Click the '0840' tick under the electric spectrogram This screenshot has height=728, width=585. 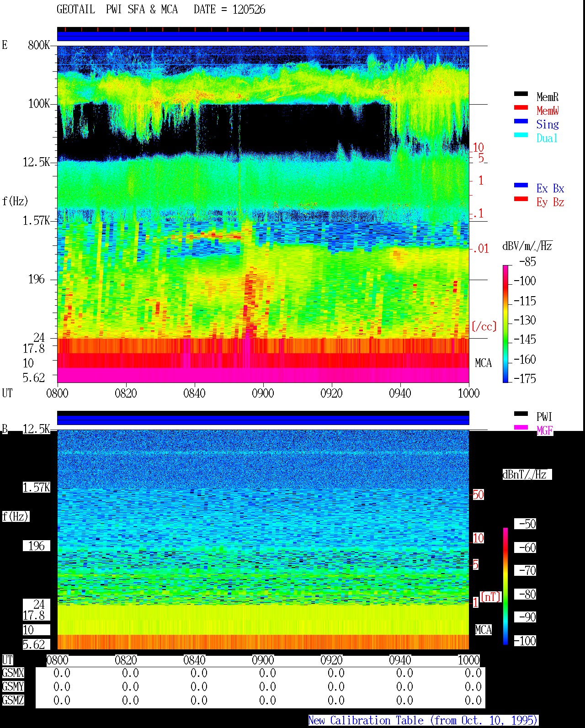pos(194,393)
